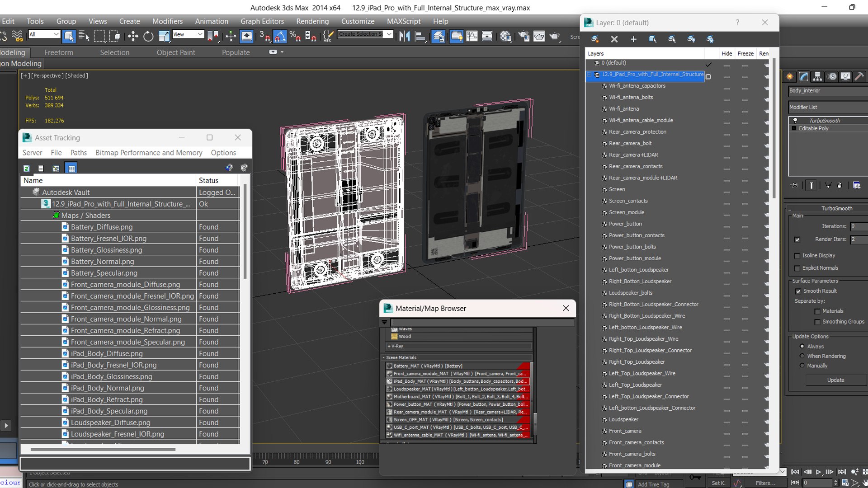This screenshot has height=488, width=868.
Task: Open Bitmap Performance and Memory menu
Action: pyautogui.click(x=149, y=153)
